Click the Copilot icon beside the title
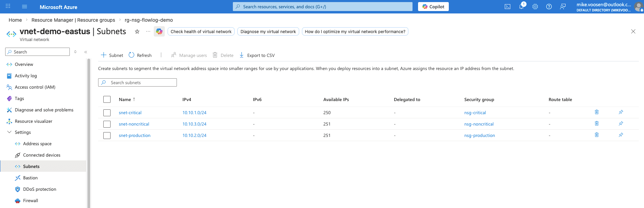Image resolution: width=644 pixels, height=208 pixels. coord(159,31)
